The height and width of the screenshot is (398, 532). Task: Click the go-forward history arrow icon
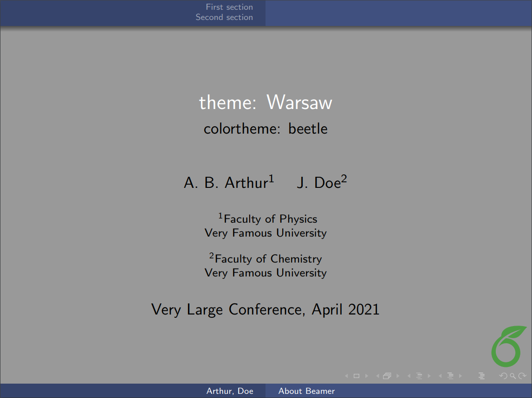pos(521,376)
